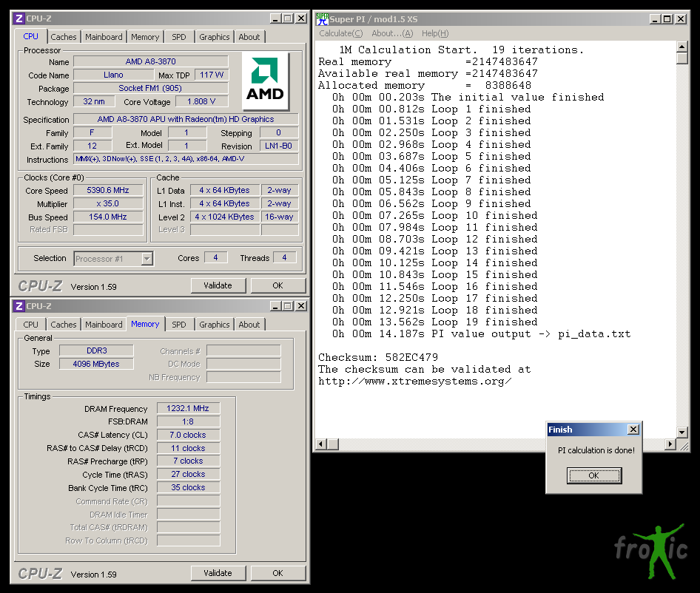The image size is (700, 593).
Task: Click the scroll right arrow in Super PI
Action: tap(670, 444)
